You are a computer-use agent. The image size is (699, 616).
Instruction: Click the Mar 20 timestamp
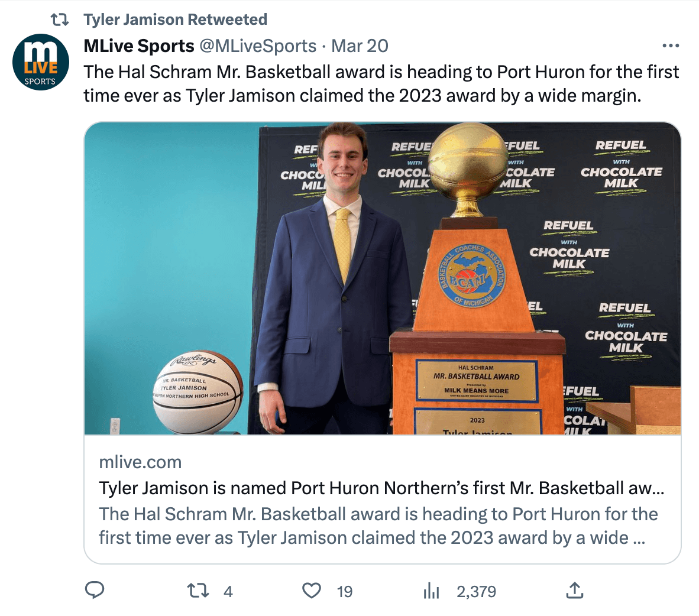pyautogui.click(x=360, y=46)
